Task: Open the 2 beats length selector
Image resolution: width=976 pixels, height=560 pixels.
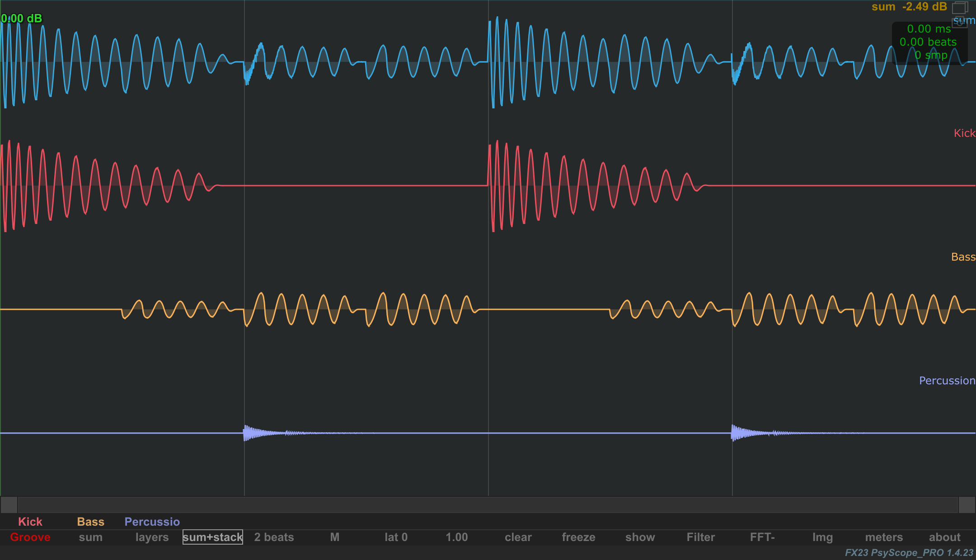Action: pos(274,537)
